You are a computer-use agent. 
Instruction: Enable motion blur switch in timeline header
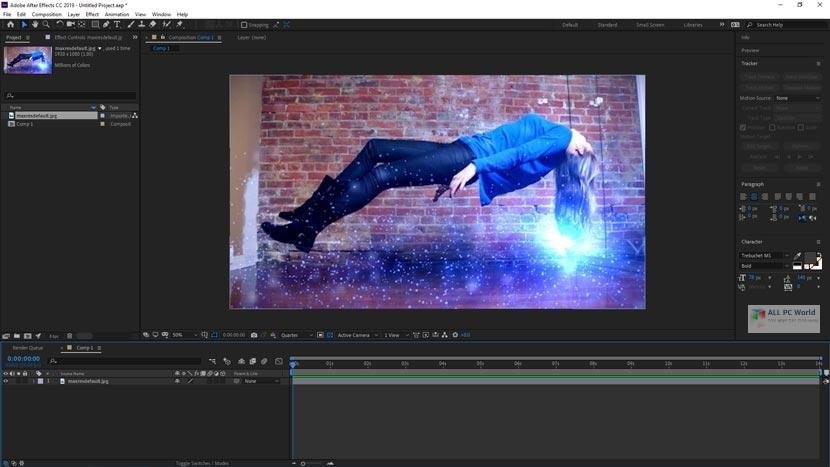(x=264, y=361)
